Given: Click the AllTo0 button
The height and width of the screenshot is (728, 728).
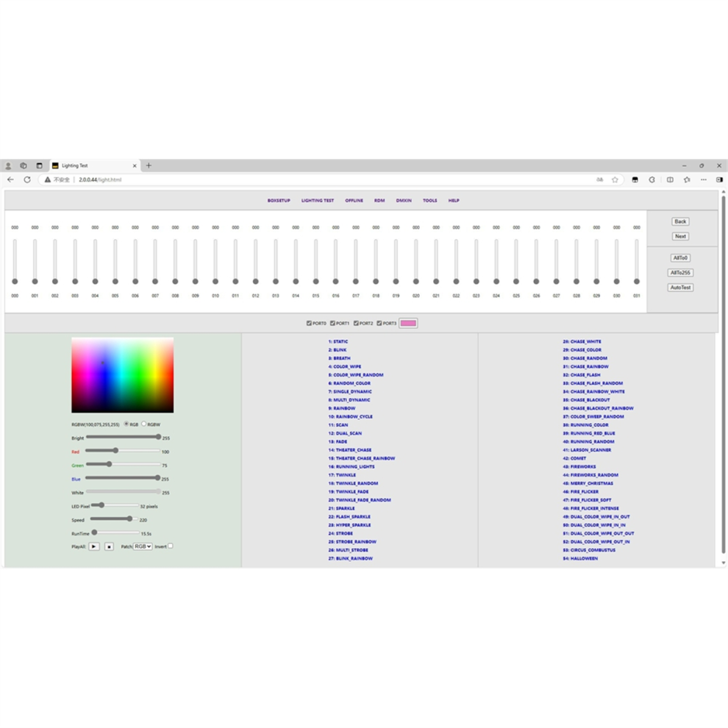Looking at the screenshot, I should pyautogui.click(x=680, y=257).
